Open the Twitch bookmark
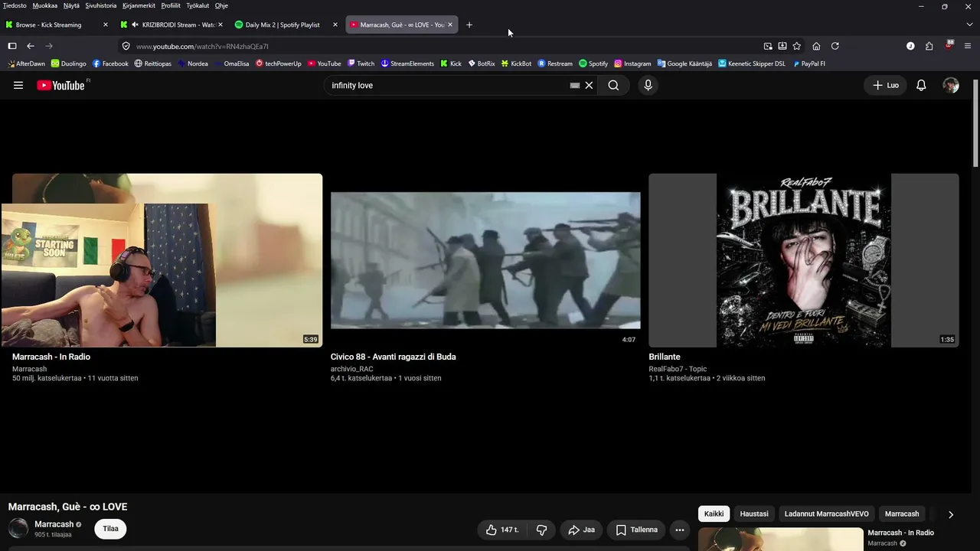 pyautogui.click(x=361, y=64)
